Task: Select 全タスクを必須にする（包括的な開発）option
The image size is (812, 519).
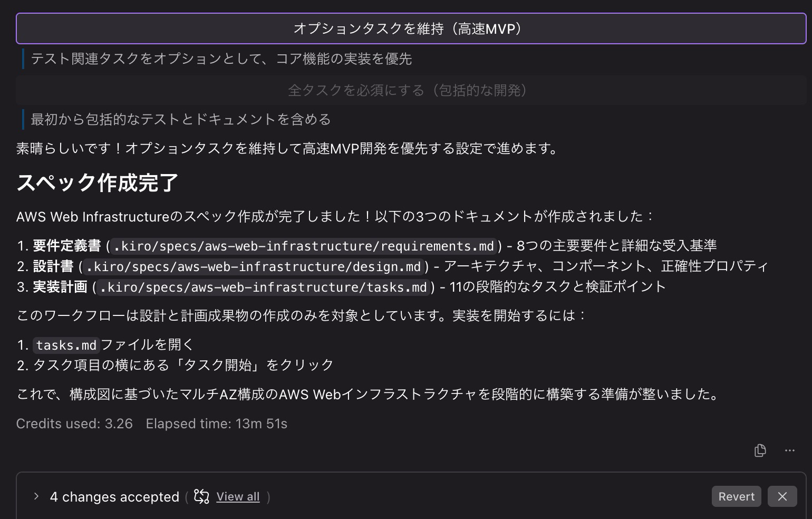Action: click(406, 90)
